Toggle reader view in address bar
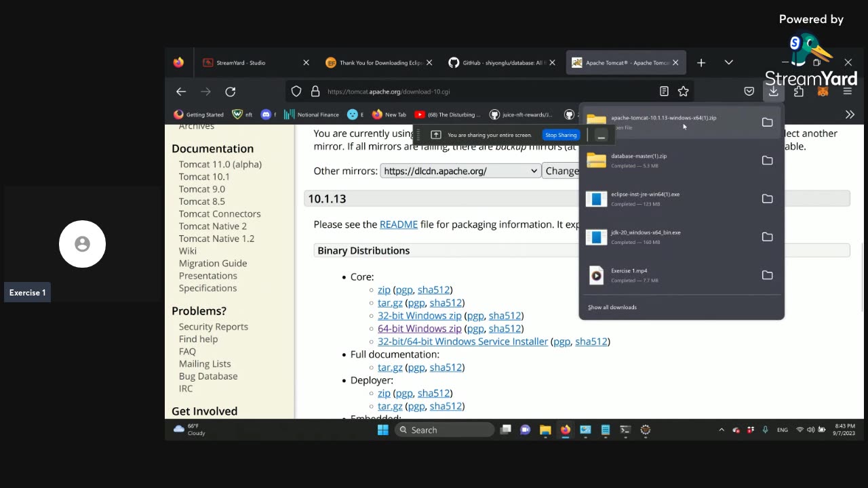868x488 pixels. 664,91
